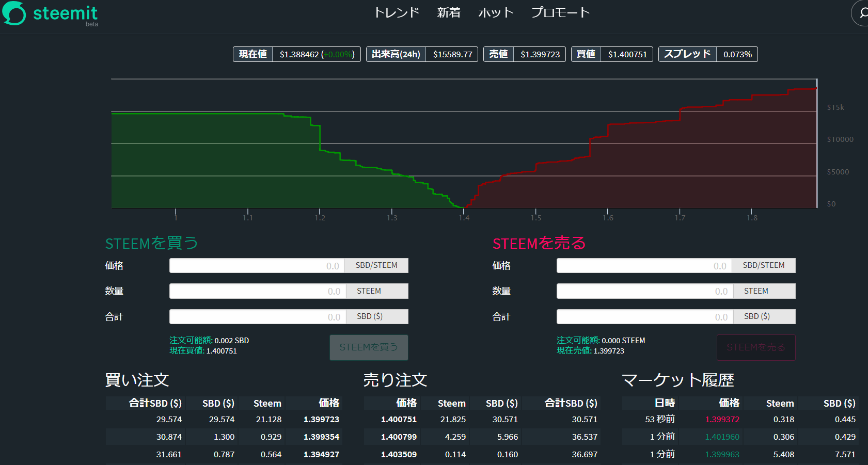This screenshot has width=868, height=465.
Task: Open the プロモート tab
Action: [560, 12]
